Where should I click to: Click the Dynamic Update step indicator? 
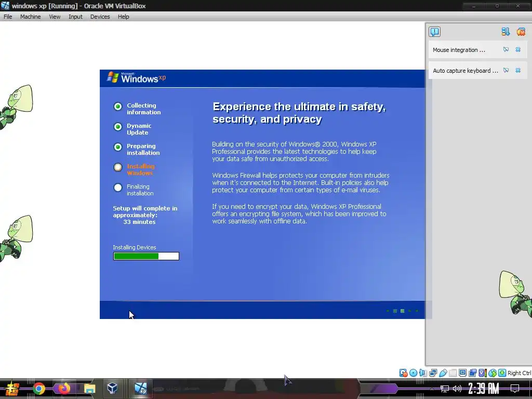tap(118, 127)
